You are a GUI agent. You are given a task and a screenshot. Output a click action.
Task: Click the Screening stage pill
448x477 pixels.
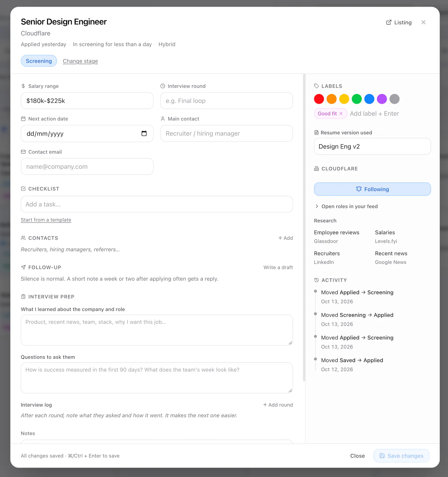[39, 61]
